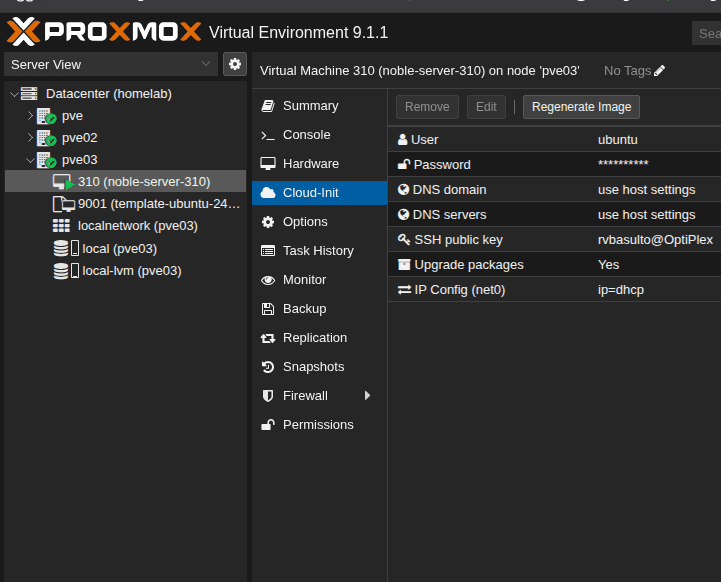Click the pve02 node icon
The width and height of the screenshot is (721, 582).
[x=46, y=138]
